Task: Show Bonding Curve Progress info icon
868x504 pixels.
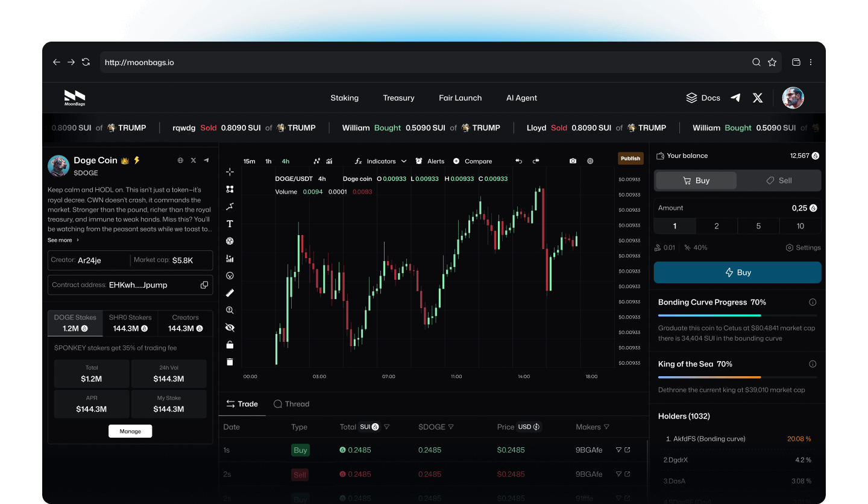Action: pos(813,302)
